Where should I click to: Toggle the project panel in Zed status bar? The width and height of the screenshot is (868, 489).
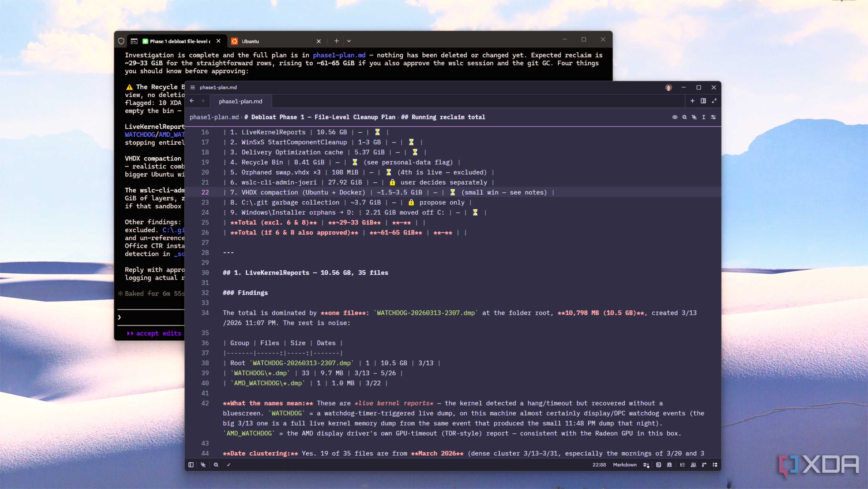(x=191, y=465)
